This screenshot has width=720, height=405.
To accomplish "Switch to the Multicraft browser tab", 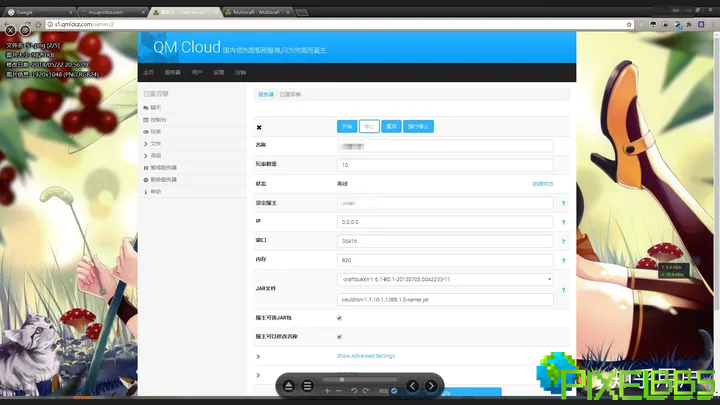I will 257,12.
